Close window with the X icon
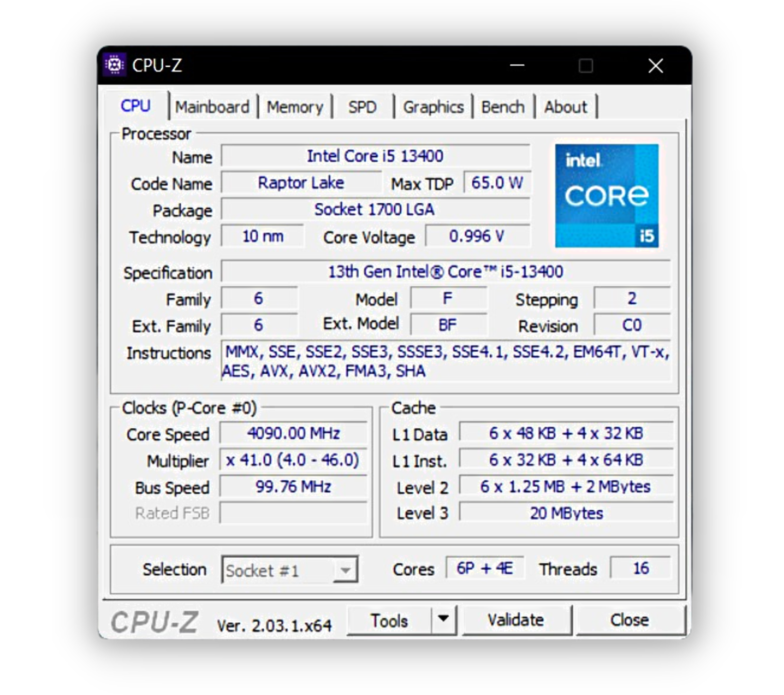This screenshot has width=784, height=695. click(655, 66)
